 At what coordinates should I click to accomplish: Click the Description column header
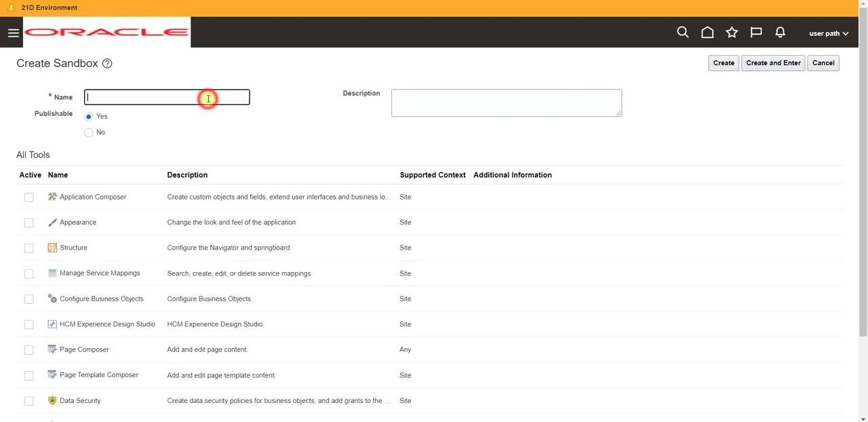pyautogui.click(x=187, y=175)
